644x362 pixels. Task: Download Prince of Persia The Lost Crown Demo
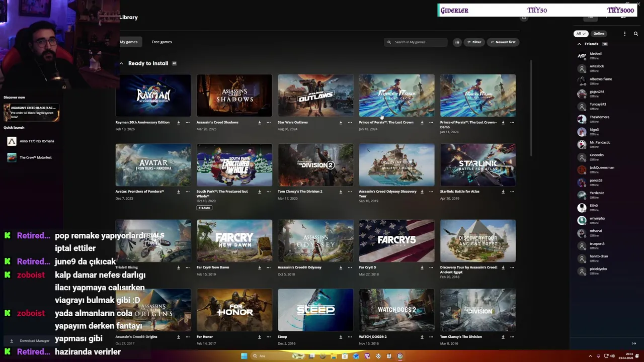(503, 122)
